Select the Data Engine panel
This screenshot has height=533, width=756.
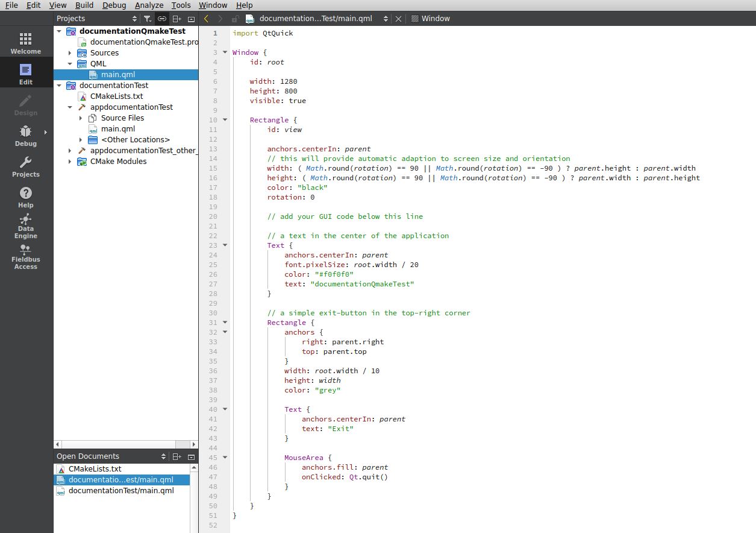(x=25, y=227)
